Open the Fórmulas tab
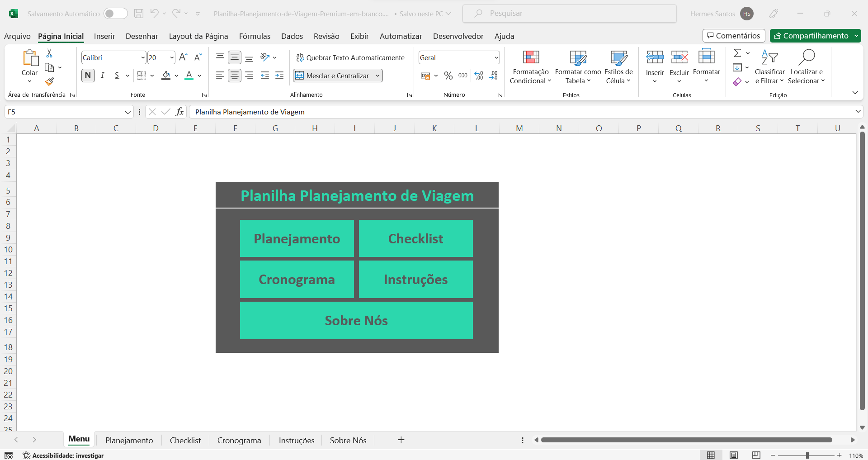Image resolution: width=868 pixels, height=460 pixels. (x=255, y=36)
